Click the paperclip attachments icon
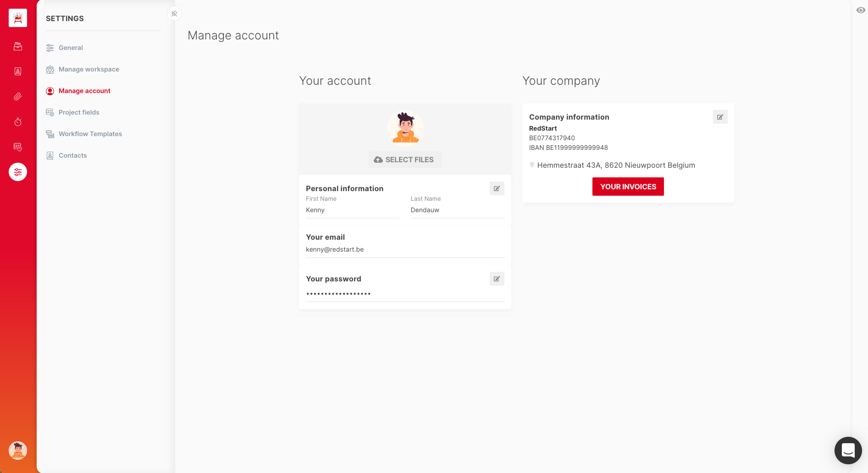 pos(18,97)
